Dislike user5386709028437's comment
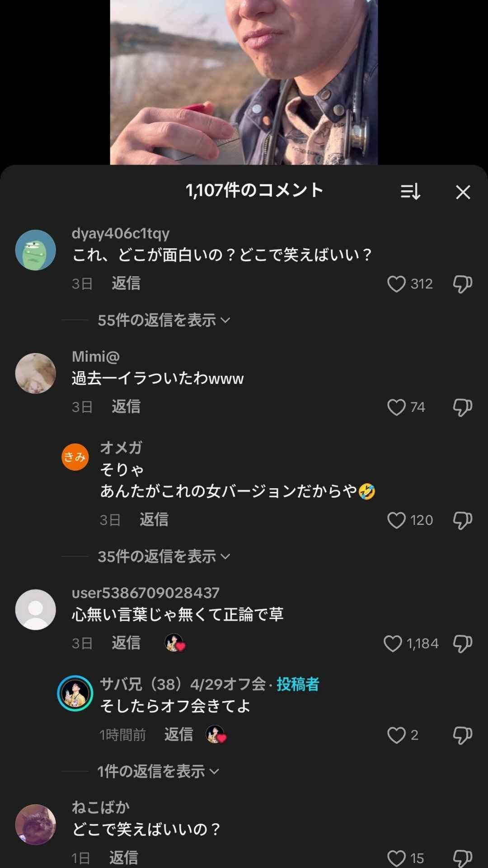Screen dimensions: 488x868 462,643
